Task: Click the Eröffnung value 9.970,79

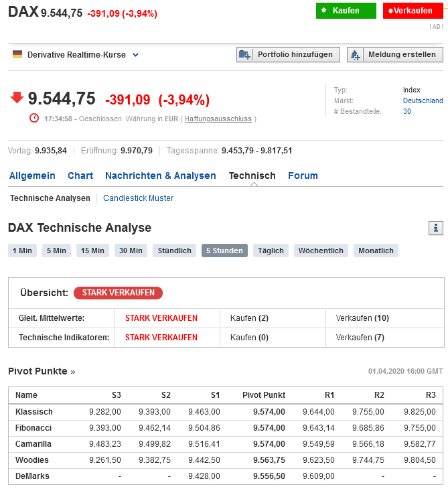Action: pyautogui.click(x=137, y=151)
